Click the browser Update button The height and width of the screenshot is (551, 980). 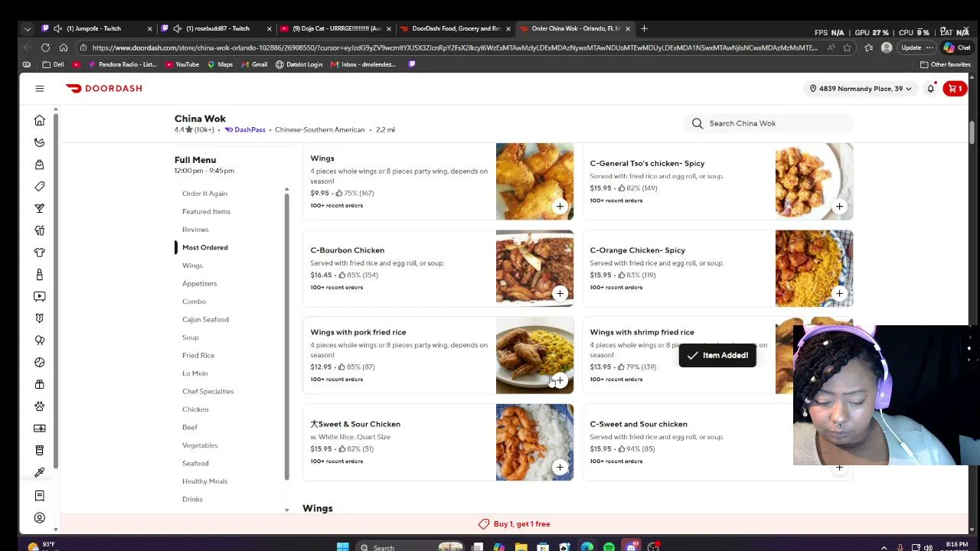[916, 47]
